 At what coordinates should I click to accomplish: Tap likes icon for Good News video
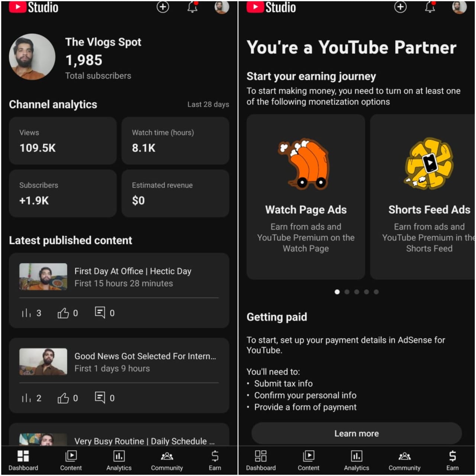(63, 398)
